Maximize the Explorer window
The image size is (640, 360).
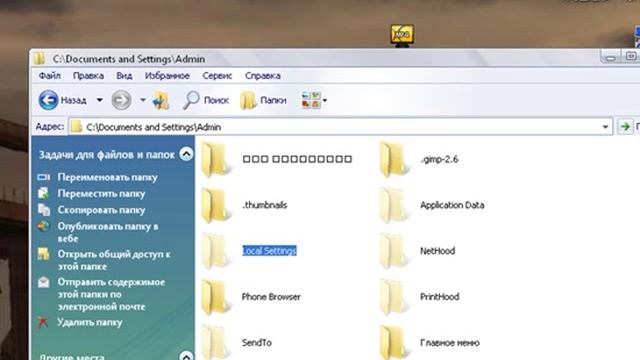coord(631,57)
